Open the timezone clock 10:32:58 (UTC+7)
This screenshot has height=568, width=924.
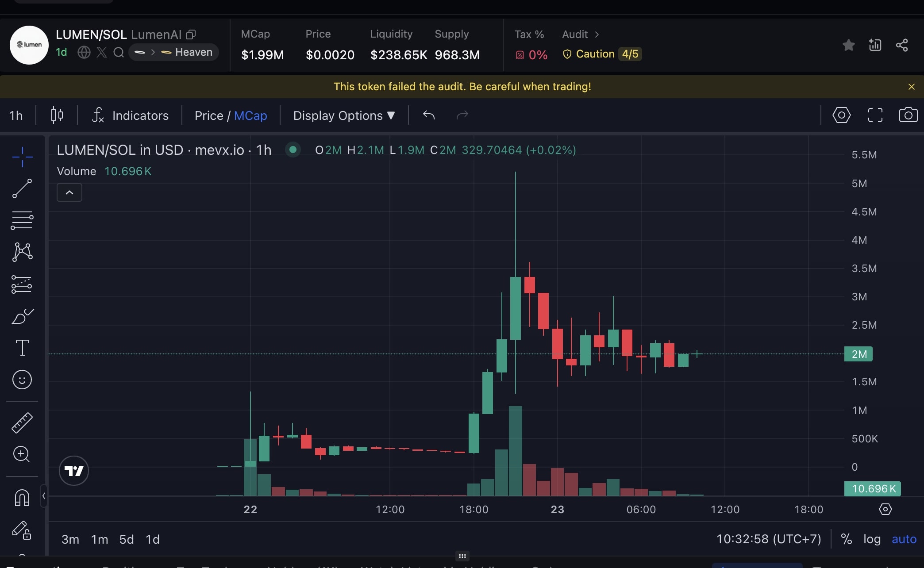pos(769,539)
